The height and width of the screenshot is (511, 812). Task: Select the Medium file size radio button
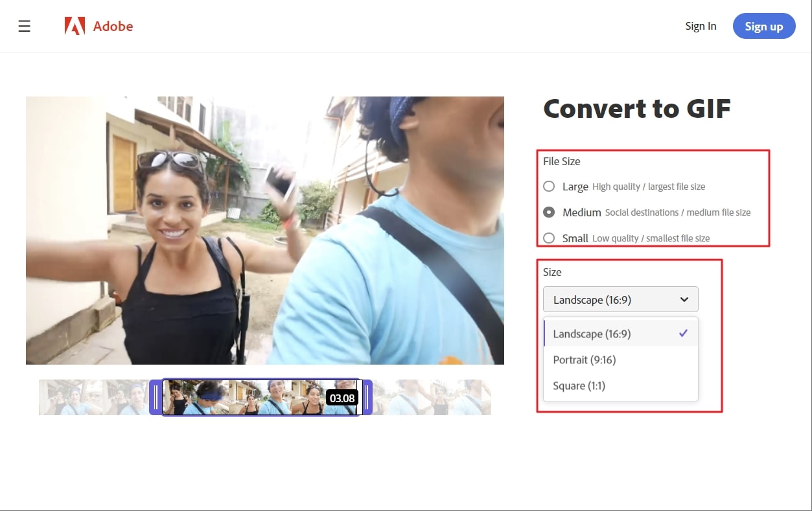pyautogui.click(x=549, y=212)
